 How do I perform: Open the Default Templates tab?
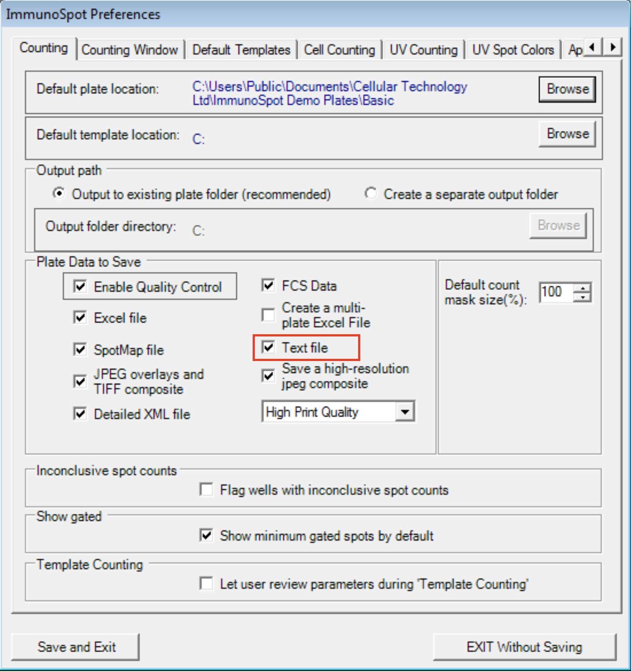point(241,50)
